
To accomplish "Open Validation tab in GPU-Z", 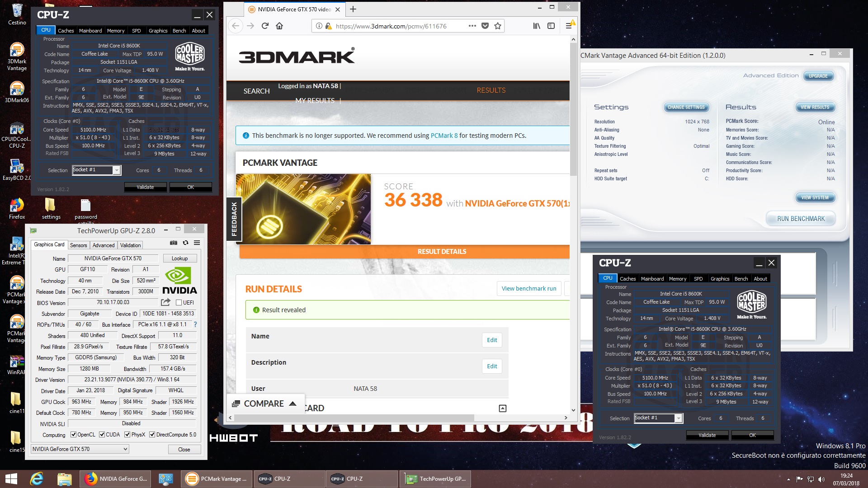I will pyautogui.click(x=130, y=245).
